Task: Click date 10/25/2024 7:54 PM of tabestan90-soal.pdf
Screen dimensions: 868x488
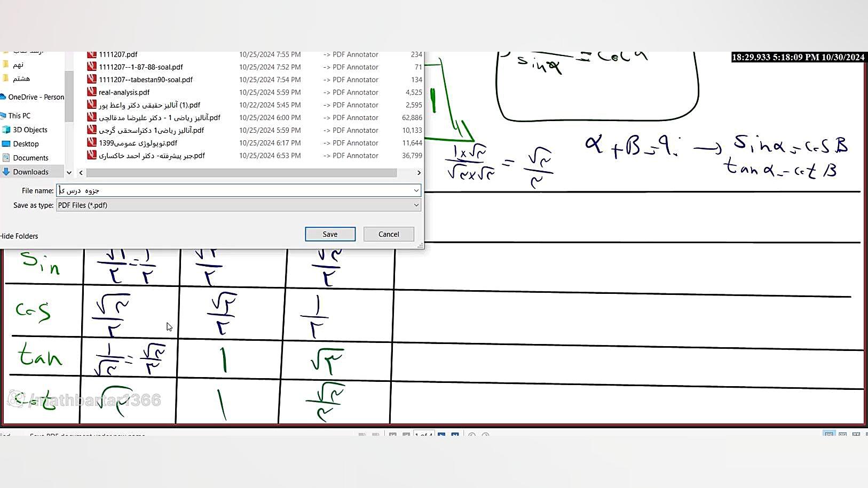Action: coord(270,80)
